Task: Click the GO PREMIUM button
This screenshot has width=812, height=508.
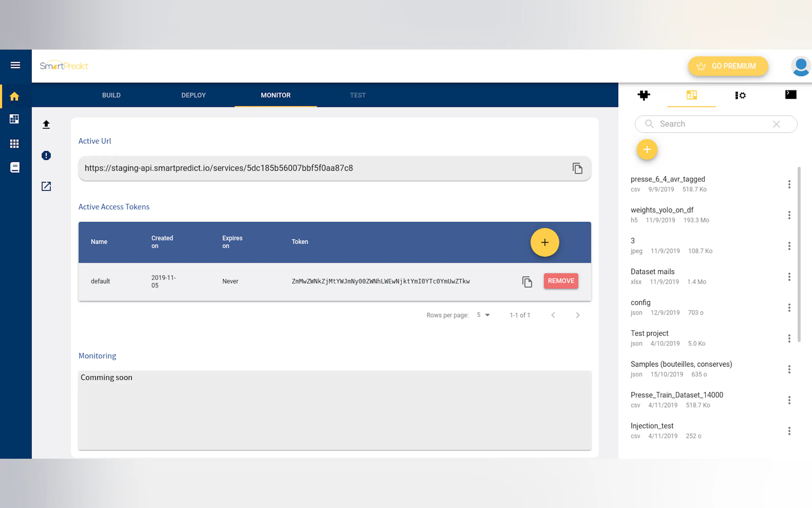Action: tap(728, 66)
